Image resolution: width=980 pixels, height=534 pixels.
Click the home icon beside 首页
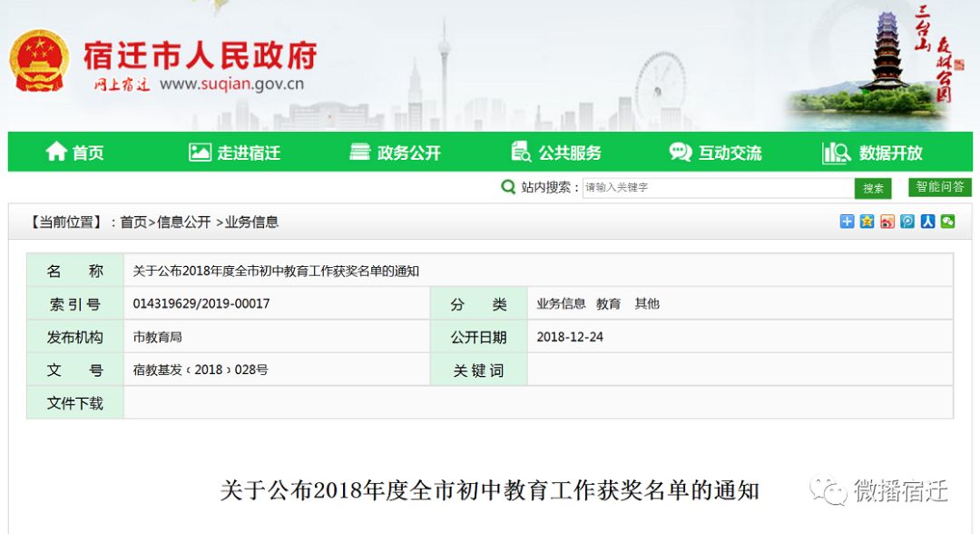point(56,152)
